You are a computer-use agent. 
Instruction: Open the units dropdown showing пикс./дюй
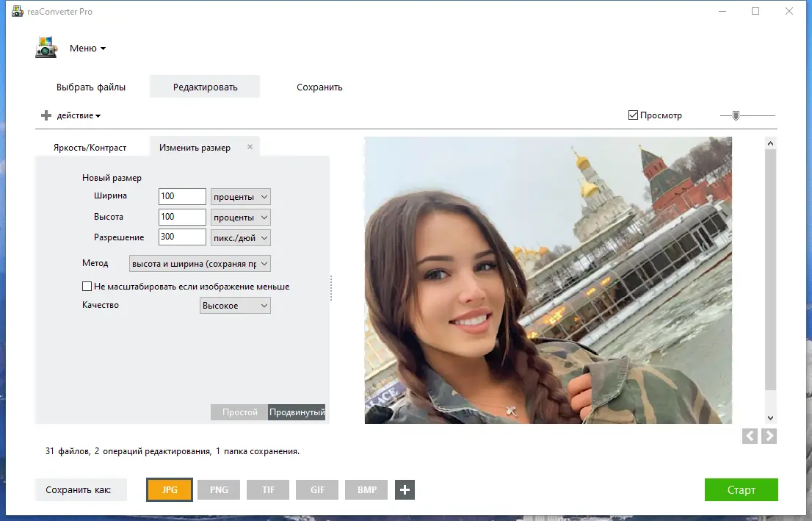240,237
